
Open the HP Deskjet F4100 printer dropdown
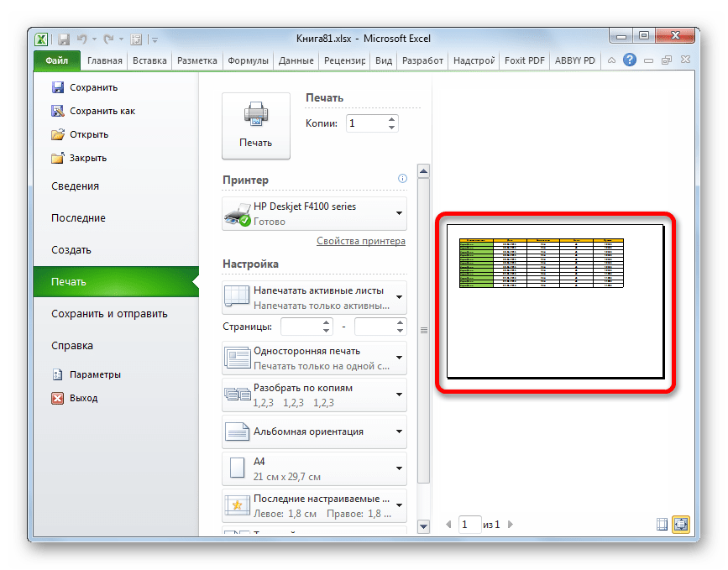(x=314, y=213)
